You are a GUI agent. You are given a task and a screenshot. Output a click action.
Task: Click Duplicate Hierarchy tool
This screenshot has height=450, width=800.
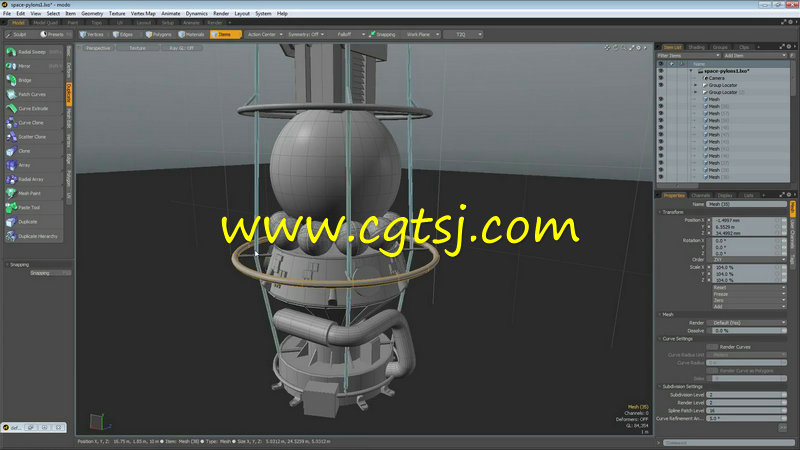[x=34, y=236]
